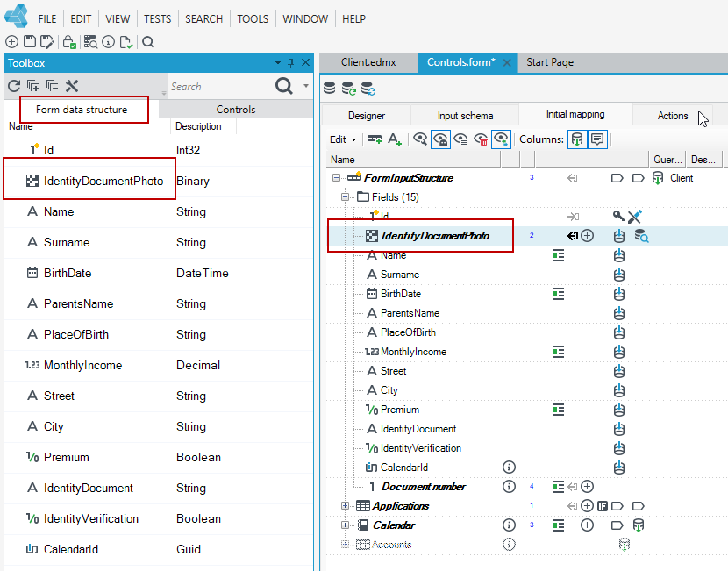Toggle the eye with blue arrows filter
Viewport: 728px width, 571px height.
click(502, 139)
